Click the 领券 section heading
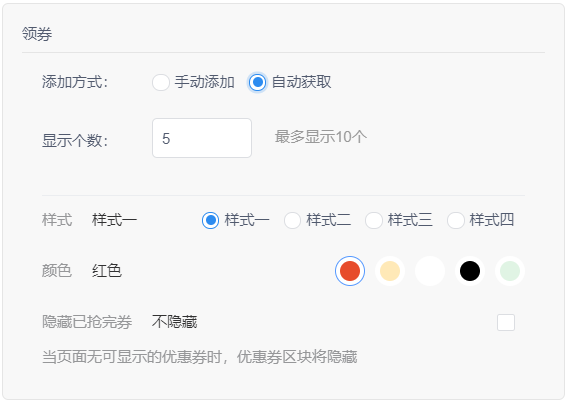Viewport: 566px width, 408px height. 37,34
